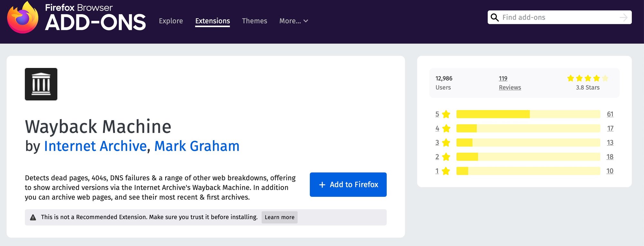Click the 3-star rating bar
This screenshot has height=246, width=644.
click(x=528, y=143)
